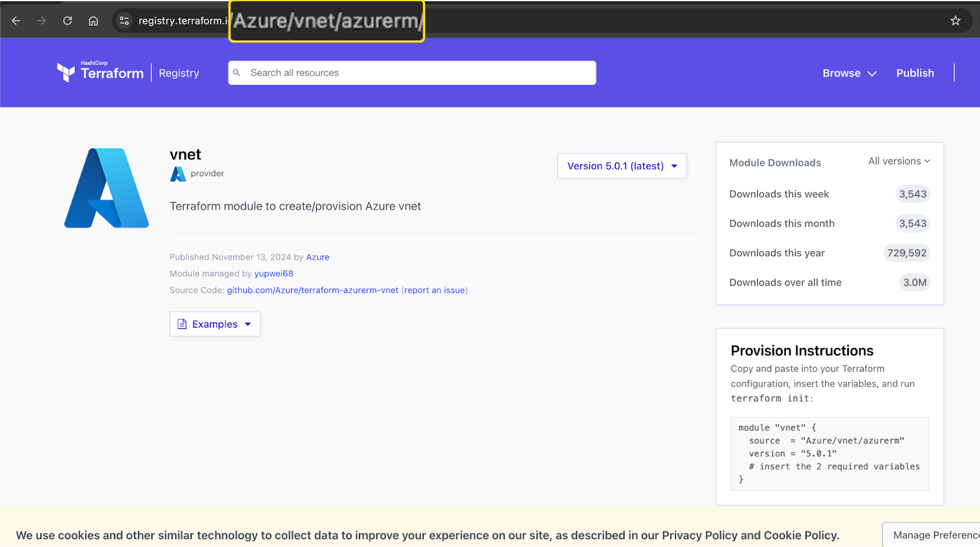The image size is (980, 547).
Task: Reload the page with refresh icon
Action: 67,21
